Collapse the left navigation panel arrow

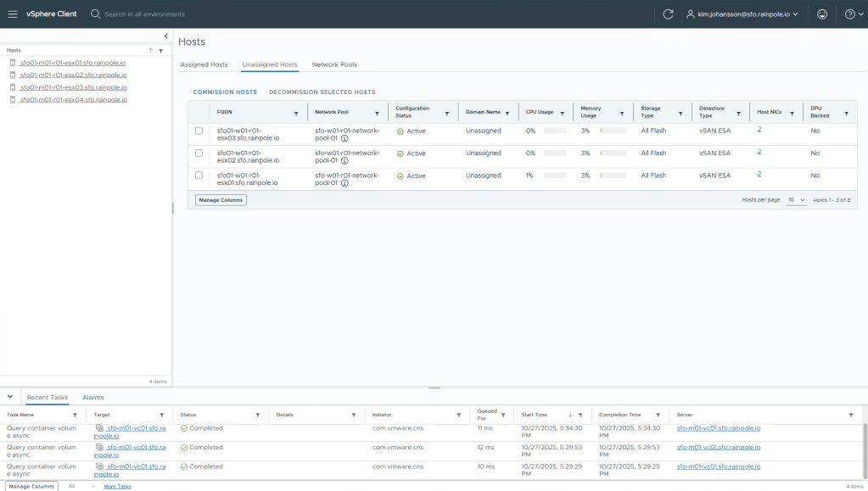click(165, 36)
